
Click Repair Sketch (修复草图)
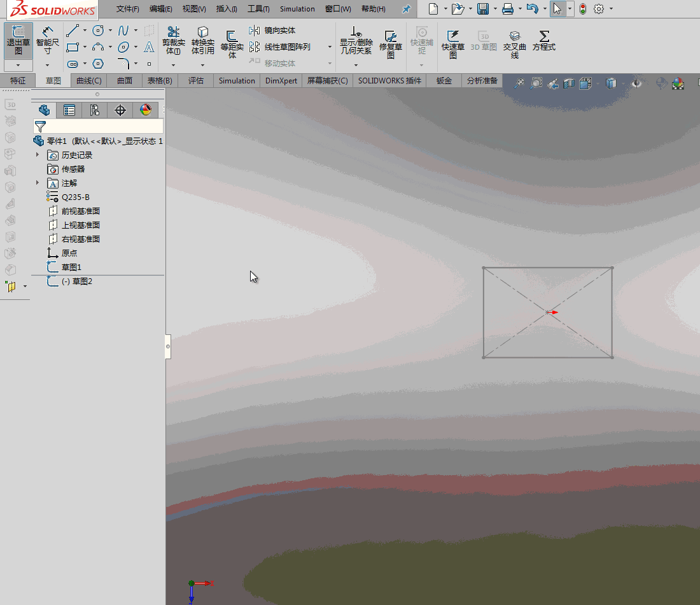click(391, 44)
